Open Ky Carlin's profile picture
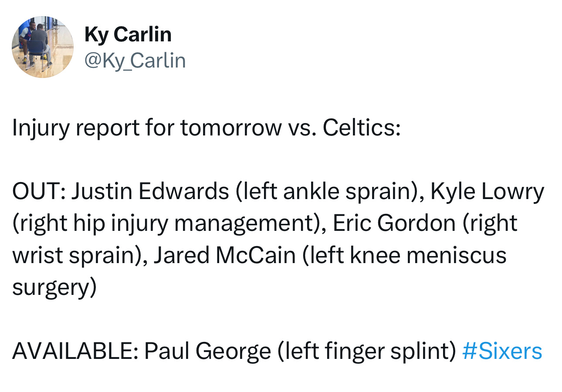The image size is (562, 392). point(43,47)
